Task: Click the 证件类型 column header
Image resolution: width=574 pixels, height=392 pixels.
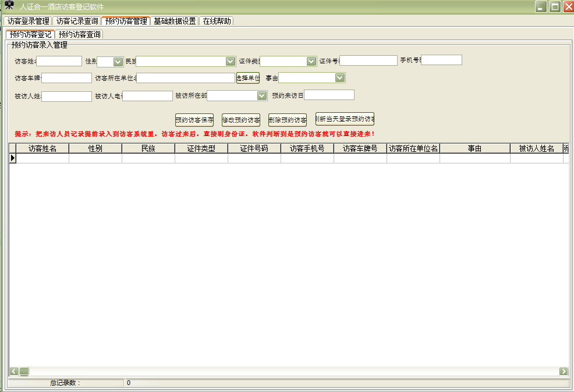Action: pyautogui.click(x=201, y=148)
